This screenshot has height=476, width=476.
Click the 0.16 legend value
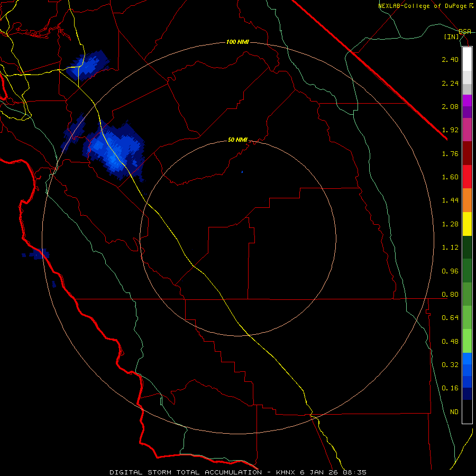[x=450, y=388]
